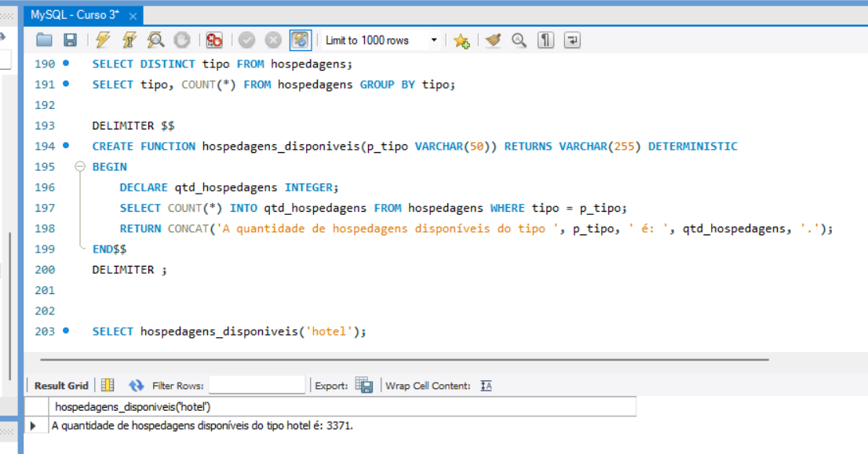Screen dimensions: 868x454
Task: Save the script with the floppy disk icon
Action: tap(70, 40)
